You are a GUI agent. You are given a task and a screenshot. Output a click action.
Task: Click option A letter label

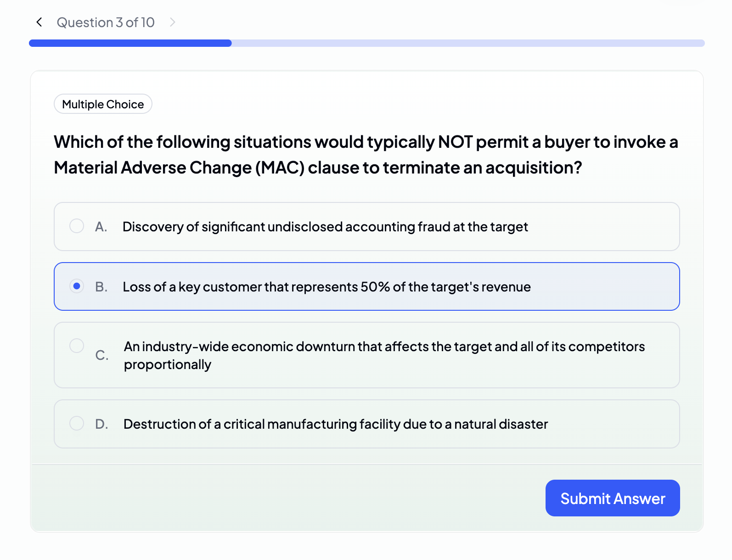point(101,226)
